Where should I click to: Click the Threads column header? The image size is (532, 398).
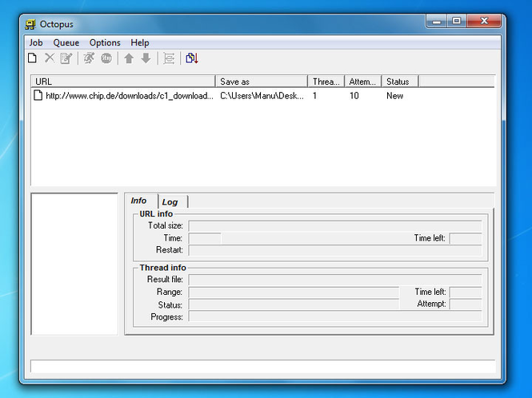point(326,82)
